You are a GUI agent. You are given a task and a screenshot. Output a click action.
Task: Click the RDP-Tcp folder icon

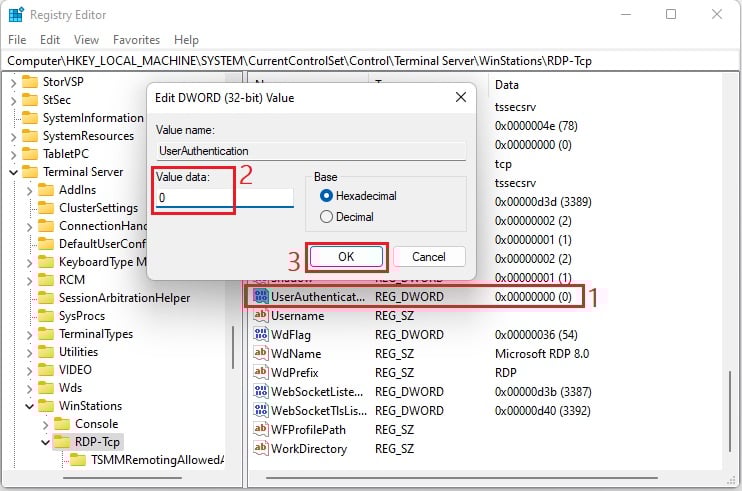coord(62,441)
